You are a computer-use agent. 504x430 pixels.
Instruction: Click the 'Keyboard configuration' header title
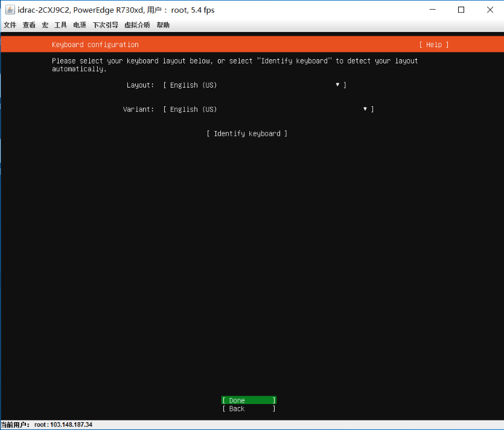tap(95, 45)
